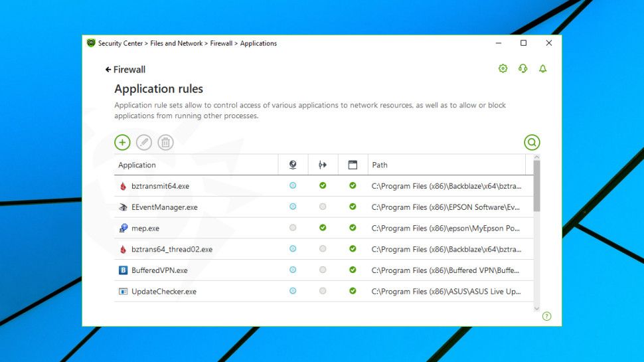Click the trash delete rule icon
Viewport: 644px width, 362px height.
[165, 142]
